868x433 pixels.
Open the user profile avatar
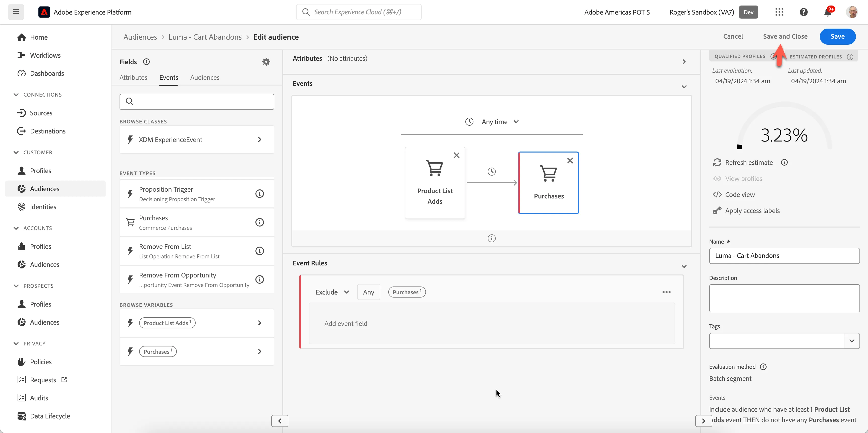852,12
